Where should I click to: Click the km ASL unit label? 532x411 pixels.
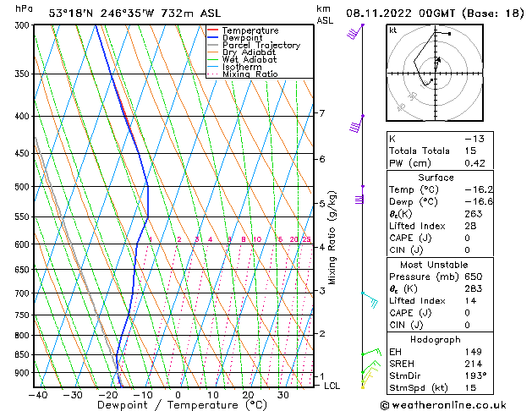coord(325,14)
